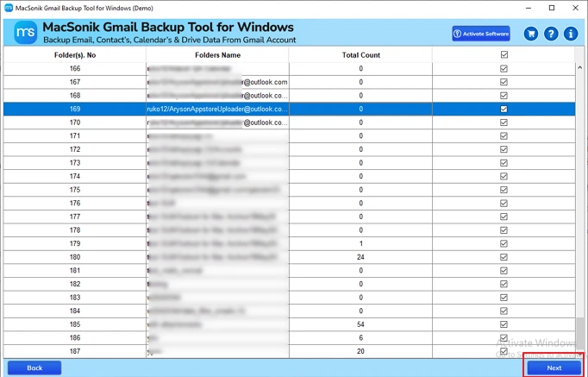
Task: Click the title bar app icon
Action: 9,8
